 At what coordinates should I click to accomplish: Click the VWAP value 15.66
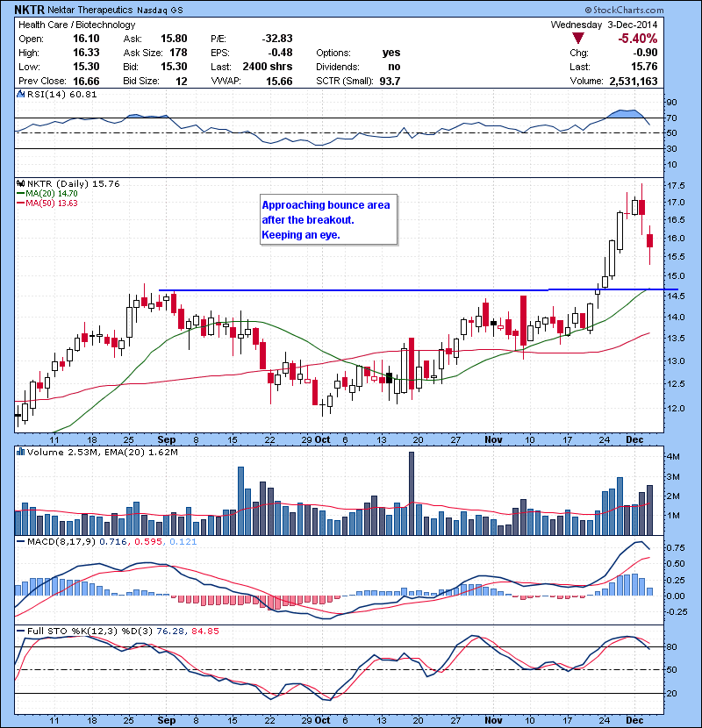[x=279, y=81]
